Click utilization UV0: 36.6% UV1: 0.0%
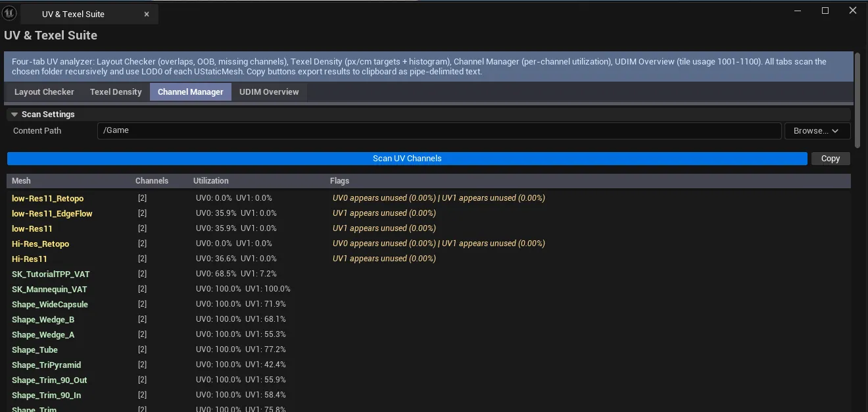Screen dimensions: 868x412 pyautogui.click(x=236, y=259)
